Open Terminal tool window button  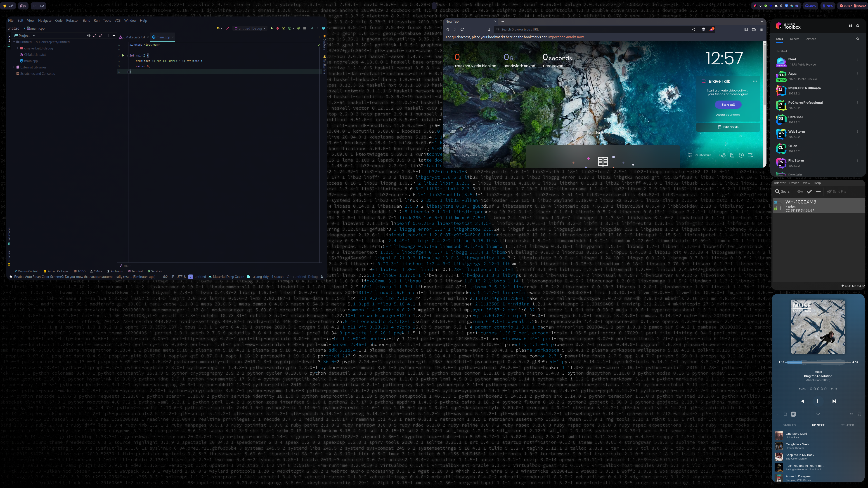click(135, 271)
